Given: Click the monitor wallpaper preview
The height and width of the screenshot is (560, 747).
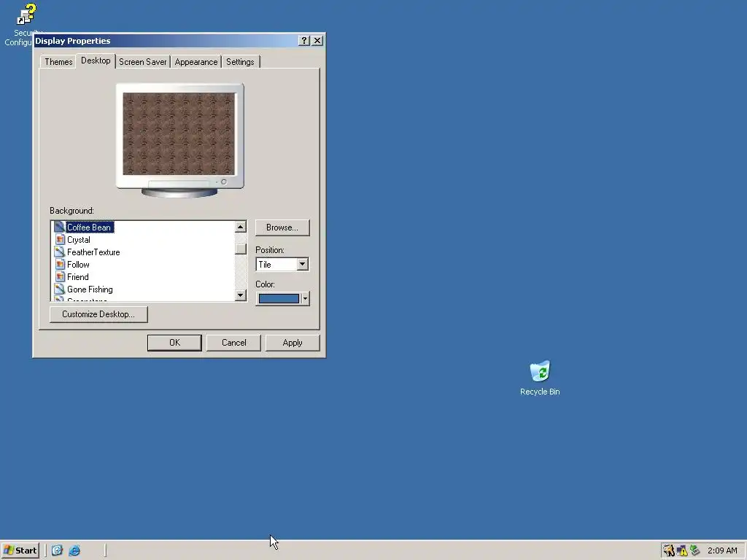Looking at the screenshot, I should point(179,134).
